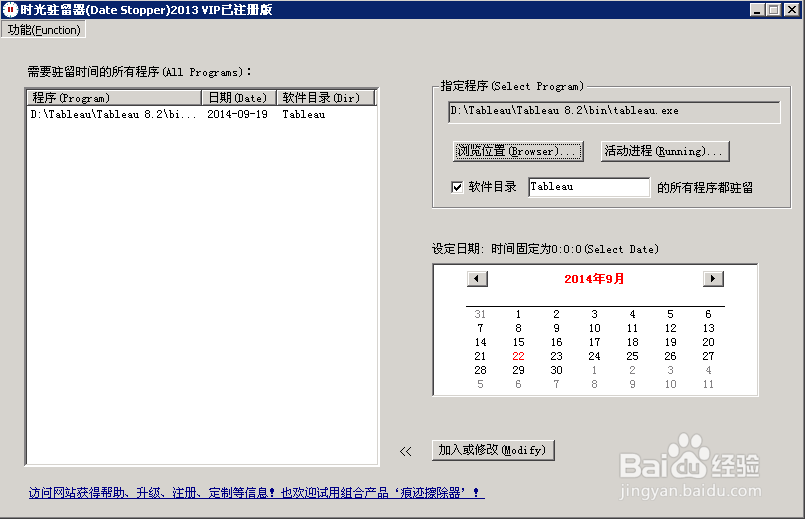
Task: Toggle the 软件目录 checkbox
Action: pos(457,187)
